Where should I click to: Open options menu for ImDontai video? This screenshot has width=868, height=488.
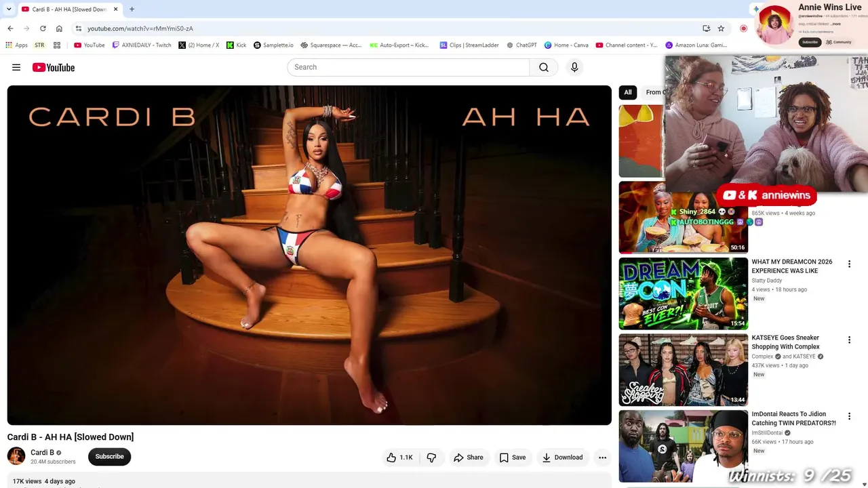[849, 415]
